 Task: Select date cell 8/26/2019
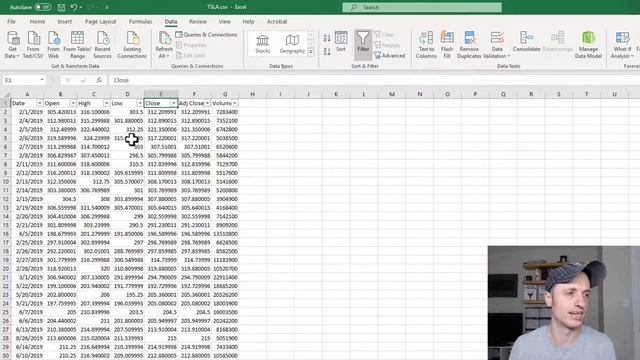pyautogui.click(x=27, y=338)
